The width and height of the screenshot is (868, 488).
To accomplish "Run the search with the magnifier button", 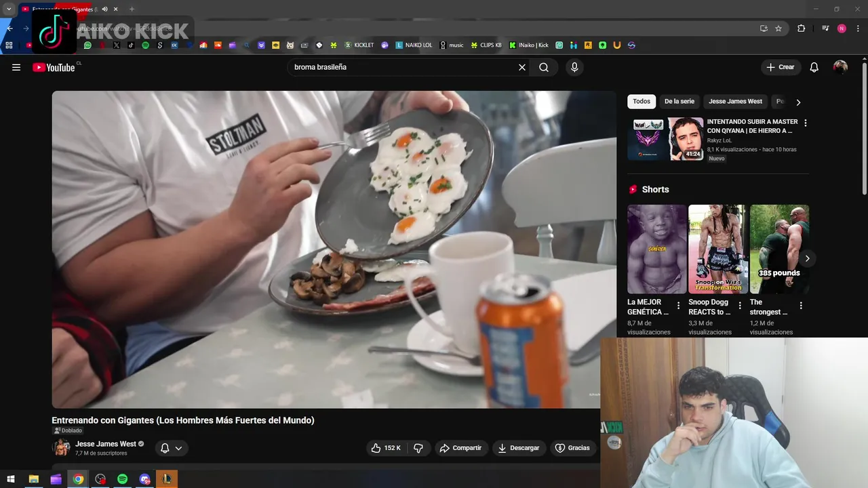I will point(544,67).
